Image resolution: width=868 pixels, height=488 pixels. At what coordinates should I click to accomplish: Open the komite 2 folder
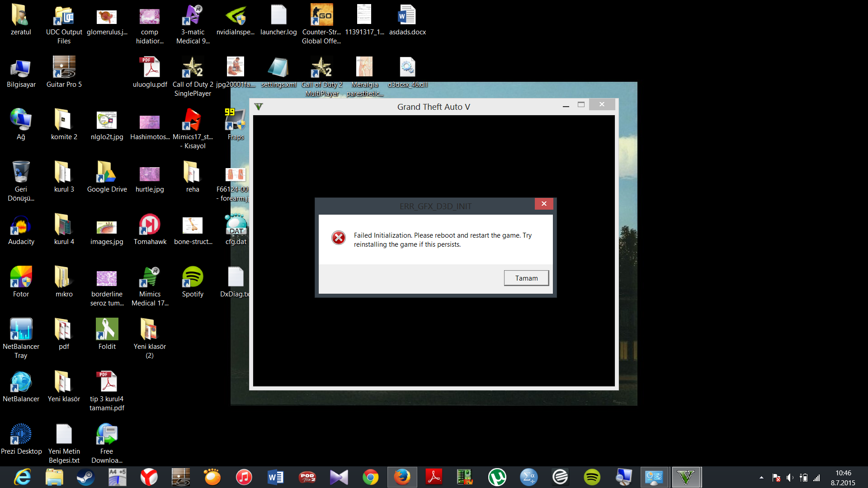click(64, 125)
